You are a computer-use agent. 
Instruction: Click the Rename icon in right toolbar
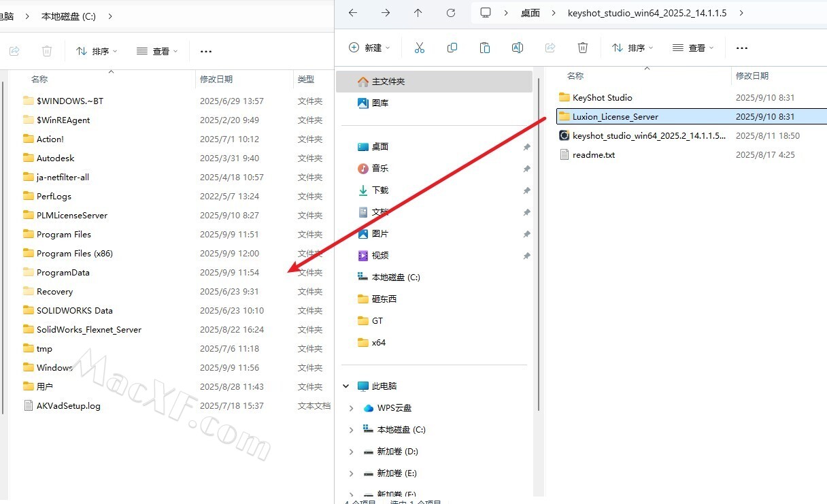[x=517, y=48]
